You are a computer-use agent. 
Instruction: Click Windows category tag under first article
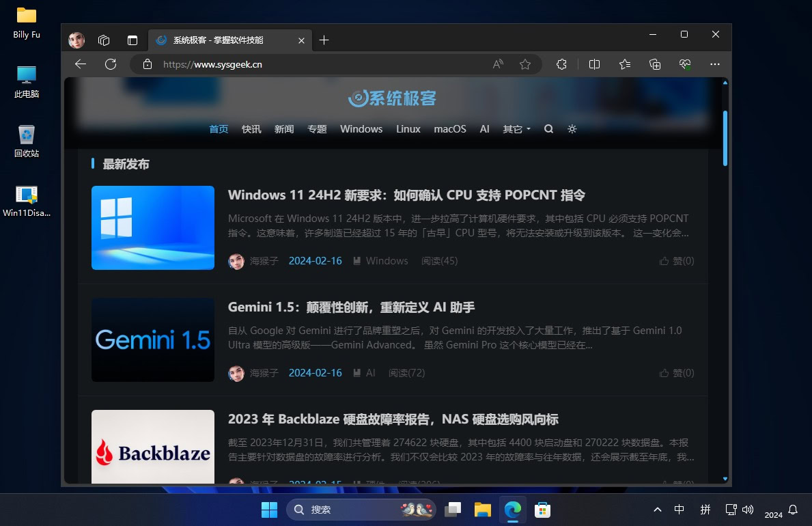click(x=387, y=261)
